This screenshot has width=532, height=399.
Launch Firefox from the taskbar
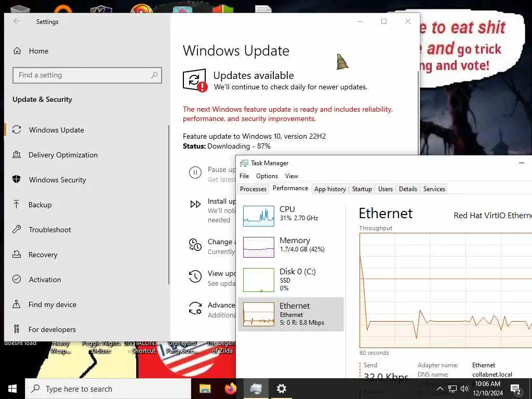pyautogui.click(x=231, y=388)
